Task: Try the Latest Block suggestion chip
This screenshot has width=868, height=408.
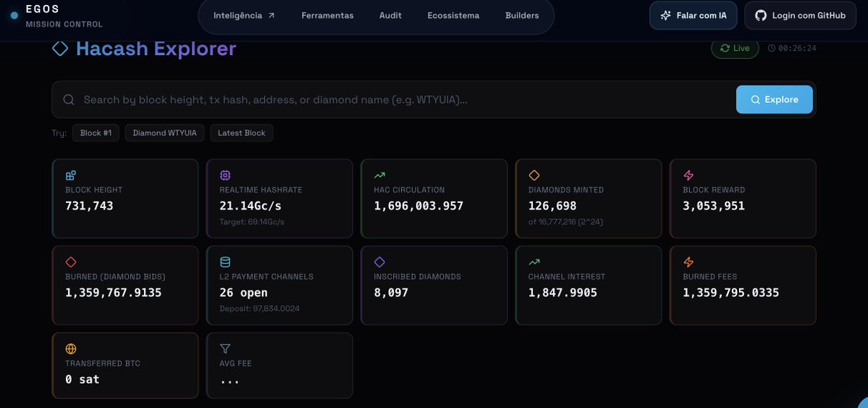Action: click(241, 133)
